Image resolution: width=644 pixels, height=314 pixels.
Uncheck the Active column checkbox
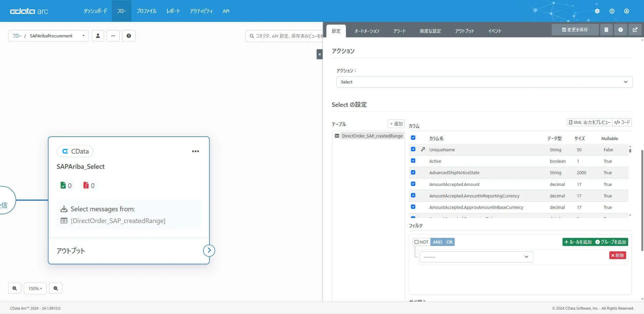click(x=413, y=161)
